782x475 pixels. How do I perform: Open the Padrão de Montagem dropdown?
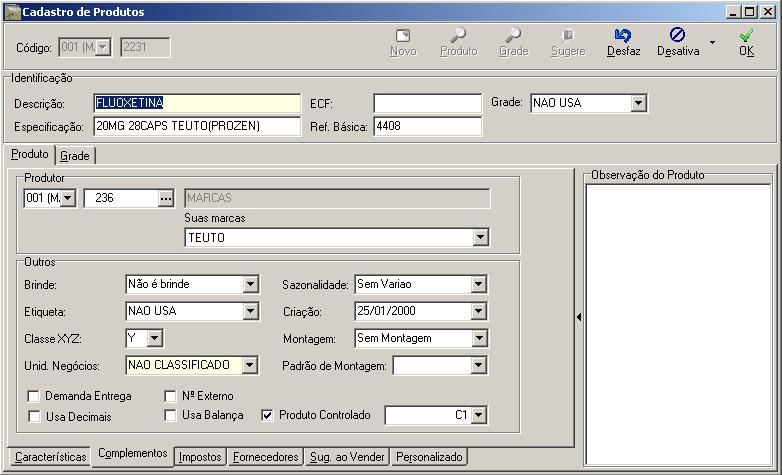[x=478, y=365]
